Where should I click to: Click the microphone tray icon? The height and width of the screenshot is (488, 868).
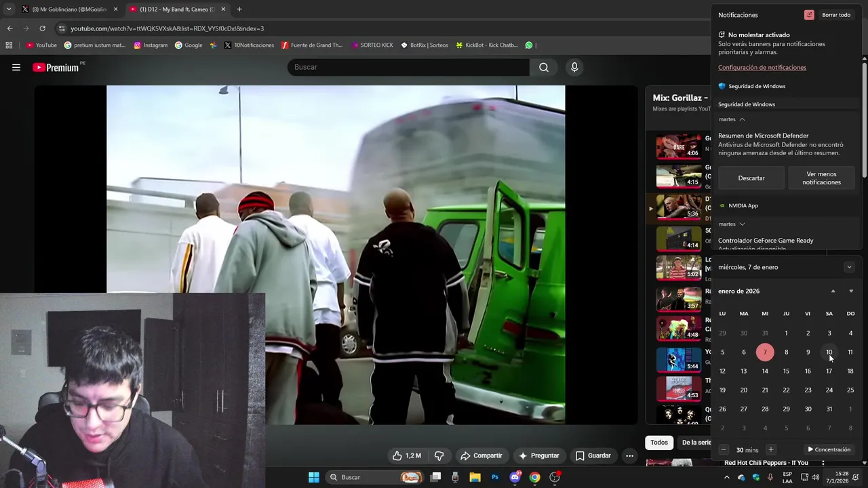pos(770,477)
